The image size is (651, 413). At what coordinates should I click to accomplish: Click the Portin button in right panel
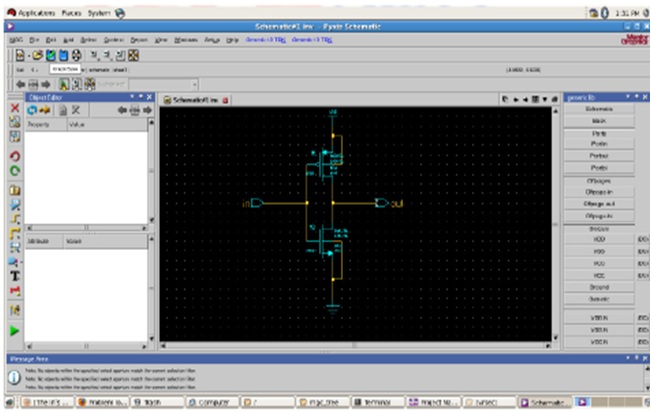(599, 144)
